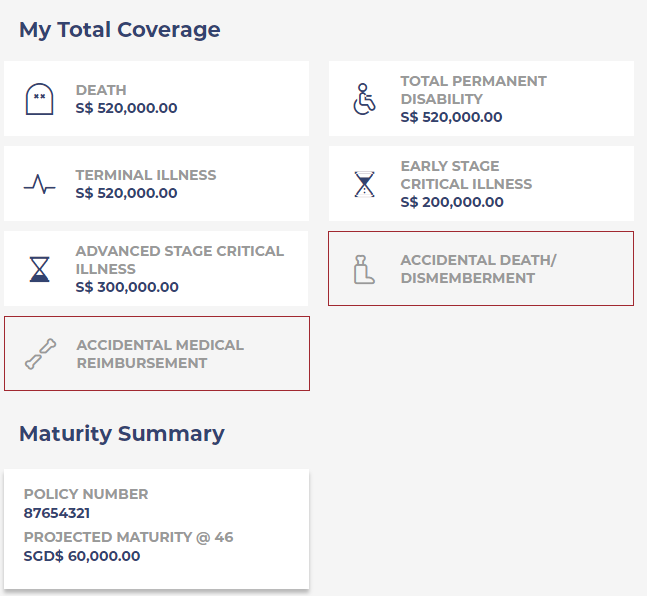
Task: Click the Advanced Stage Critical Illness title
Action: (180, 260)
